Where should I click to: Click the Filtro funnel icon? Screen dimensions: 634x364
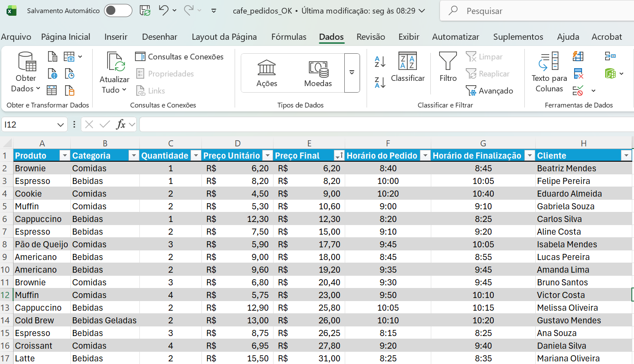(x=448, y=61)
